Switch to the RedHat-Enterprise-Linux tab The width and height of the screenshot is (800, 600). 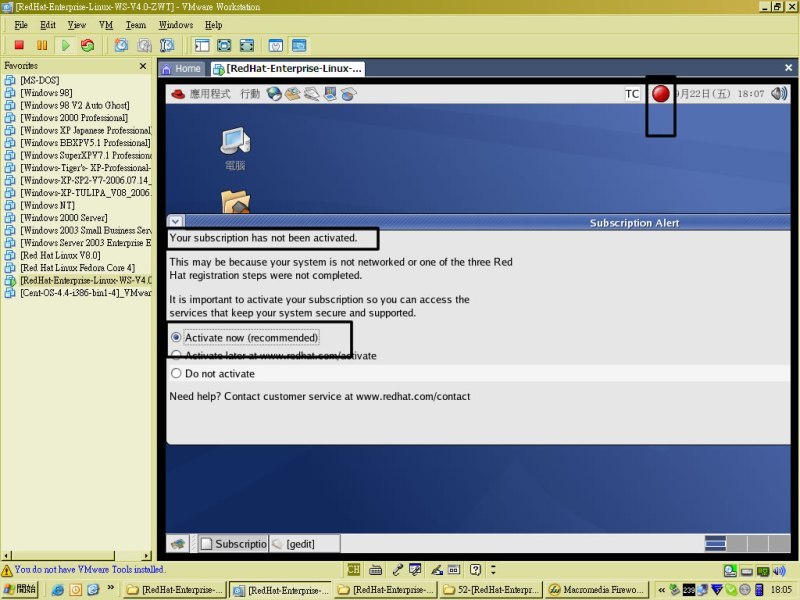288,68
